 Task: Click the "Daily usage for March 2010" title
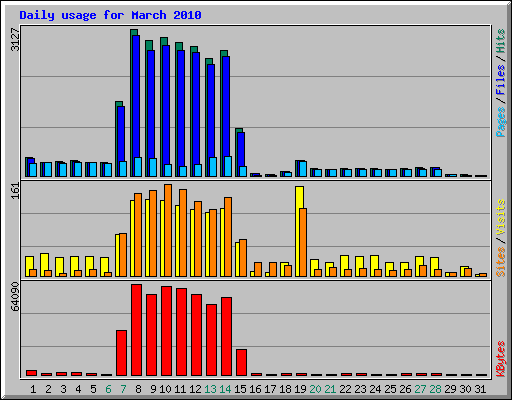(110, 15)
